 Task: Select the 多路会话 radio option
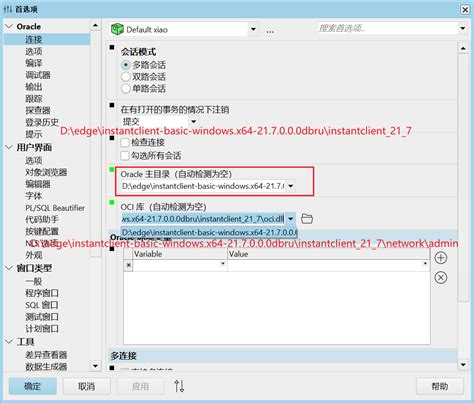[125, 65]
